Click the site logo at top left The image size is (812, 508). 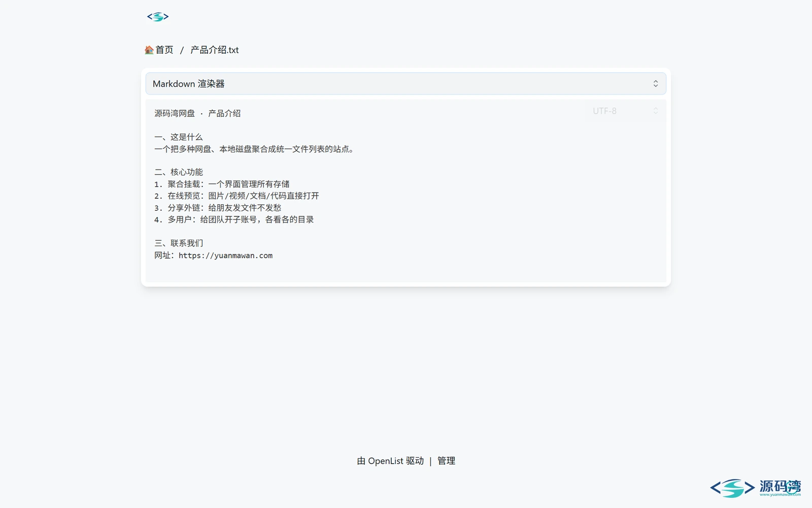click(x=158, y=17)
